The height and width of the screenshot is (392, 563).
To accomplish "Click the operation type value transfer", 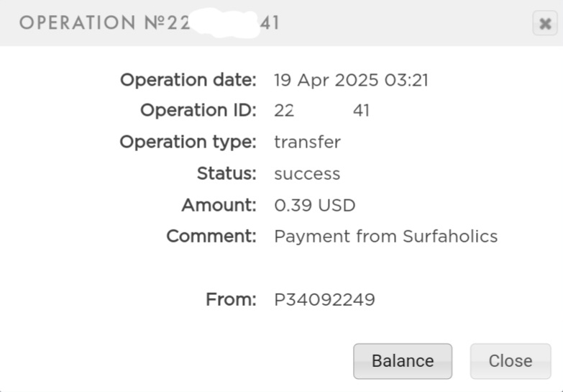I will (x=307, y=142).
